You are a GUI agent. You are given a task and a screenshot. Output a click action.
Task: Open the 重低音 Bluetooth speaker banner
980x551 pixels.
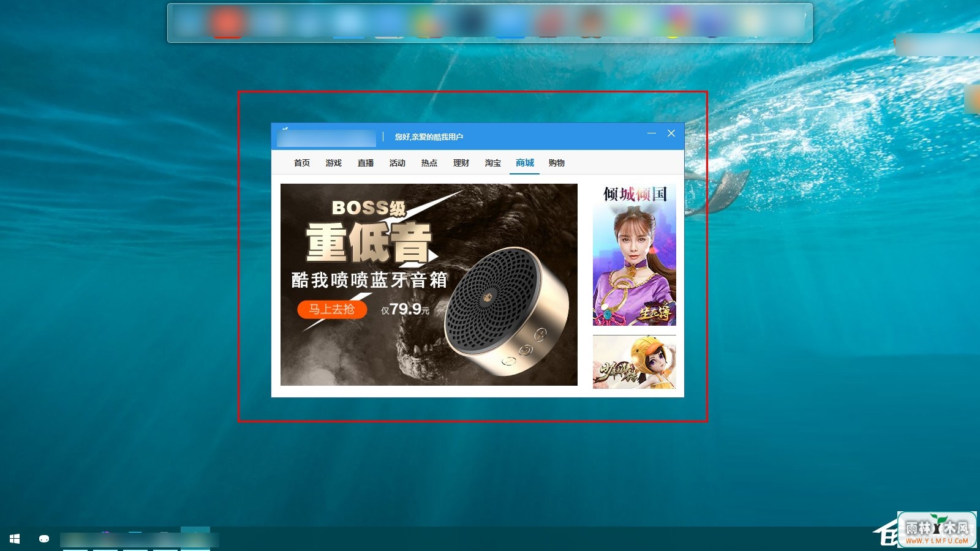click(x=429, y=285)
